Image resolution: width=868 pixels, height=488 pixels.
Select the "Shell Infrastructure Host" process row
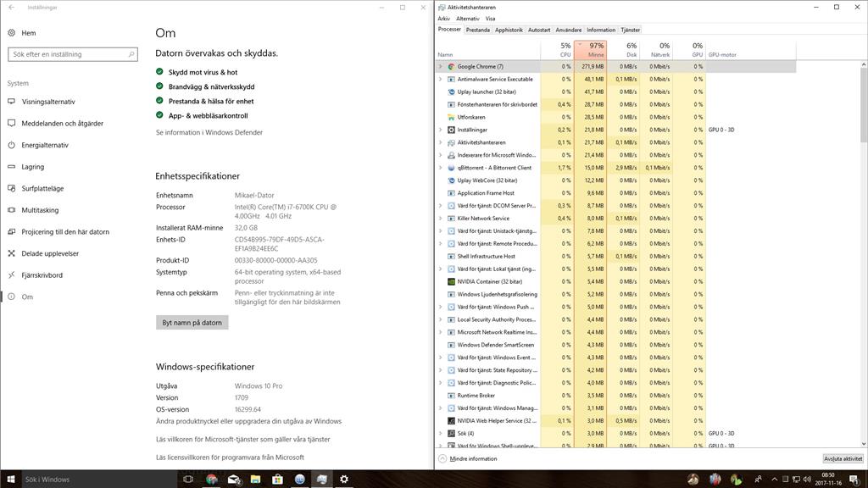tap(616, 257)
